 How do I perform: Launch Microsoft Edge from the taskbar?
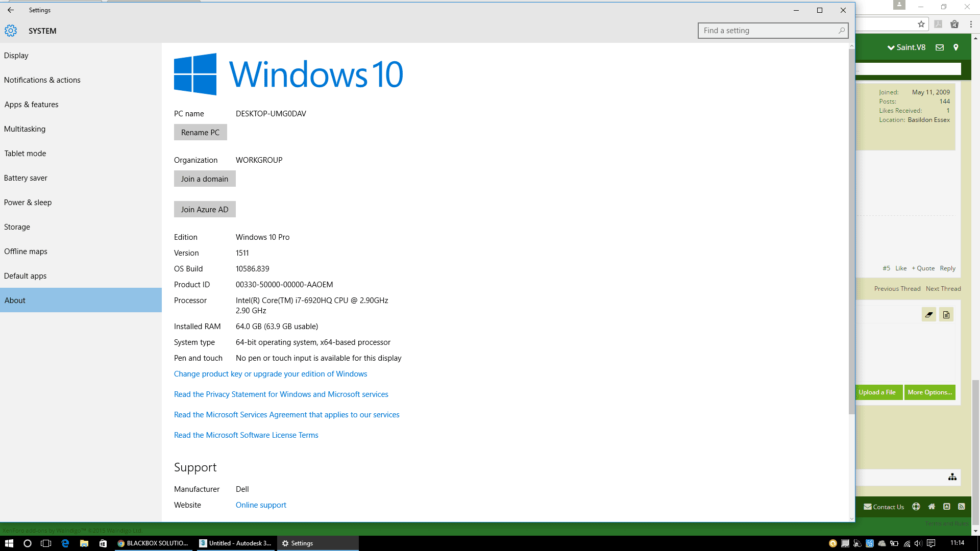point(65,543)
